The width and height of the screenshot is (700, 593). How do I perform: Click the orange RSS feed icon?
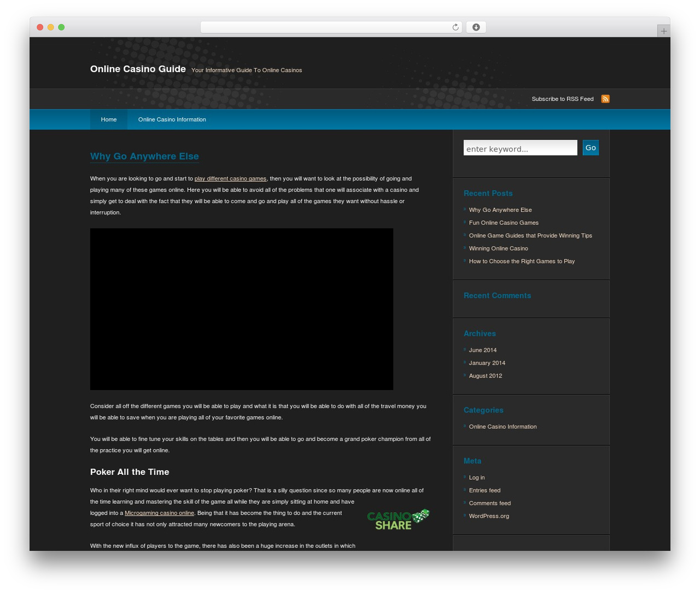(x=605, y=99)
